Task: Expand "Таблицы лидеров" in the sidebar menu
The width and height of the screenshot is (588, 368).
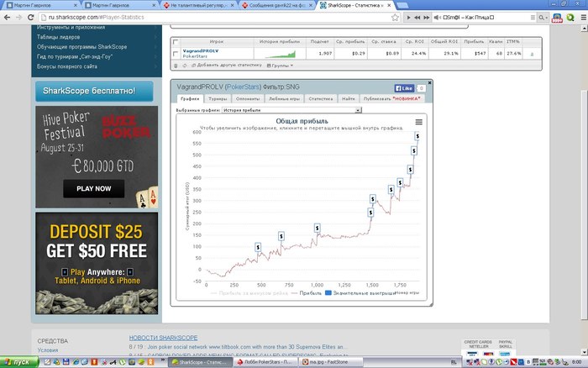Action: point(97,37)
